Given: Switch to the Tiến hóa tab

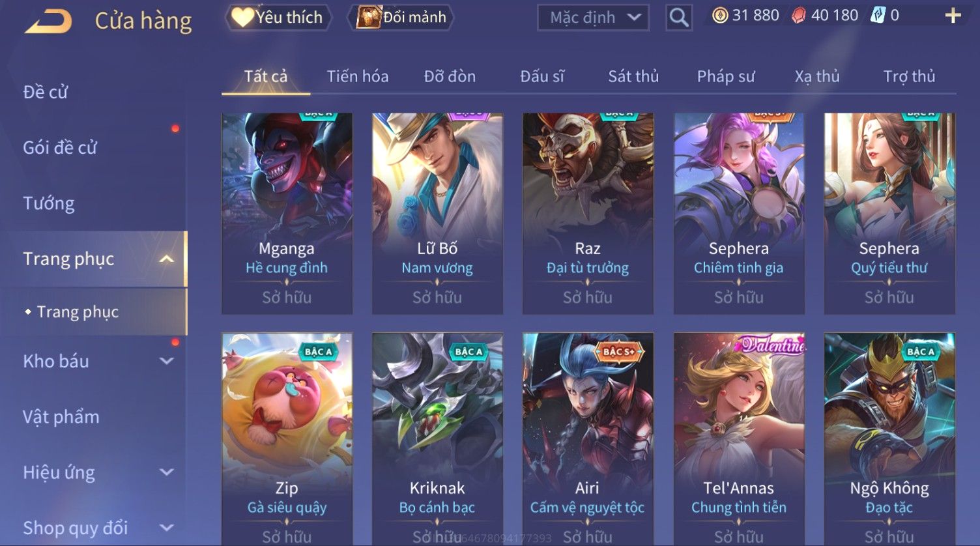Looking at the screenshot, I should 358,76.
